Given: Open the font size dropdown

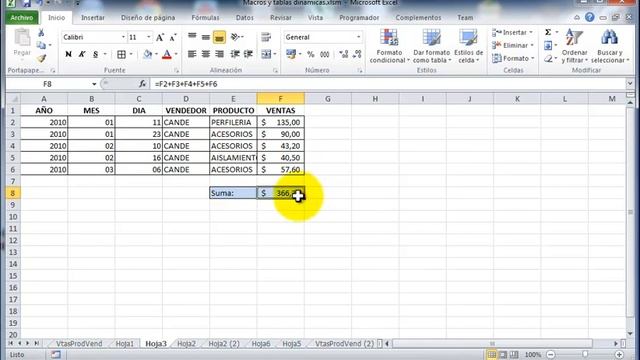Looking at the screenshot, I should [x=149, y=37].
